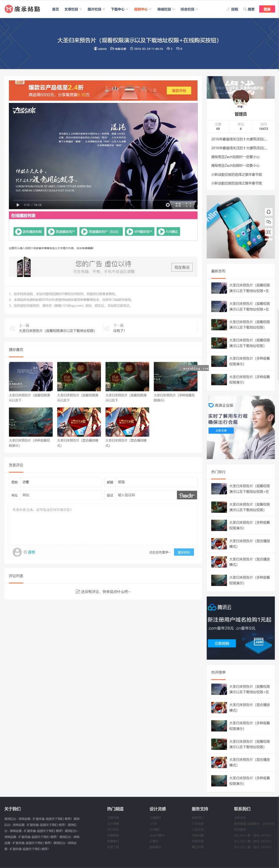279x868 pixels.
Task: Open the 搜索 search
Action: click(x=249, y=9)
